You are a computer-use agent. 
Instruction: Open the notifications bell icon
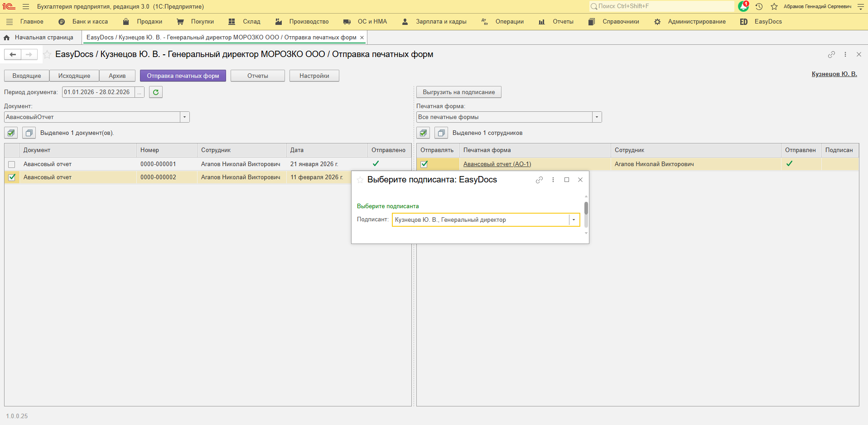pyautogui.click(x=743, y=6)
